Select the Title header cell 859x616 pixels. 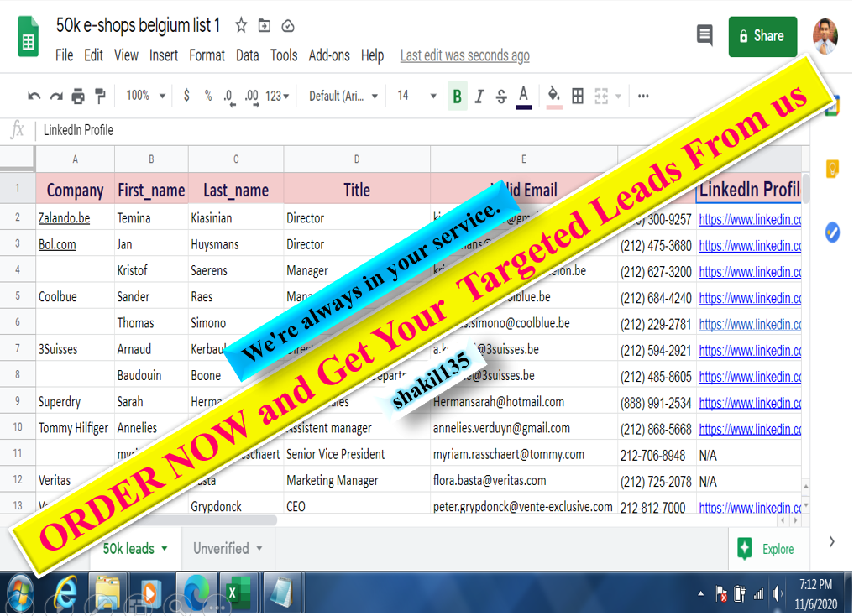point(357,190)
